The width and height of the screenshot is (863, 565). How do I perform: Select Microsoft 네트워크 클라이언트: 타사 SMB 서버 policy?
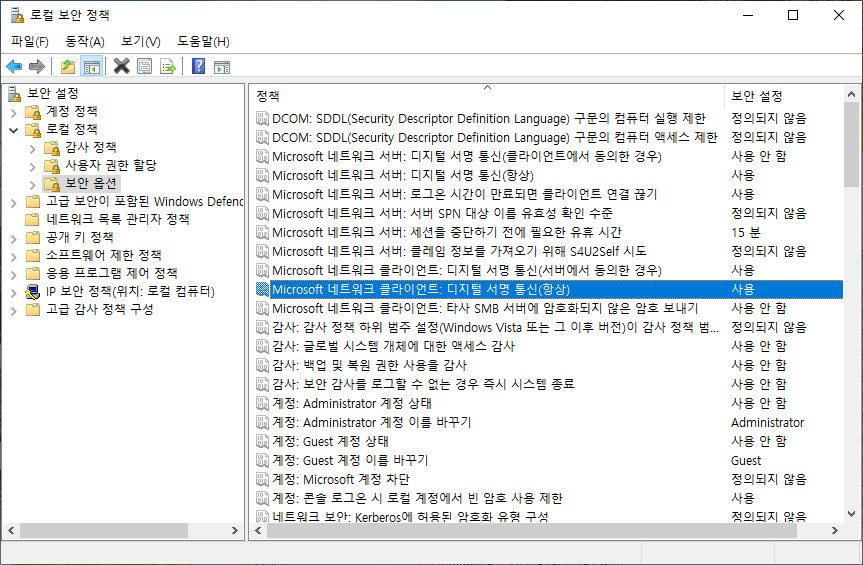click(485, 308)
